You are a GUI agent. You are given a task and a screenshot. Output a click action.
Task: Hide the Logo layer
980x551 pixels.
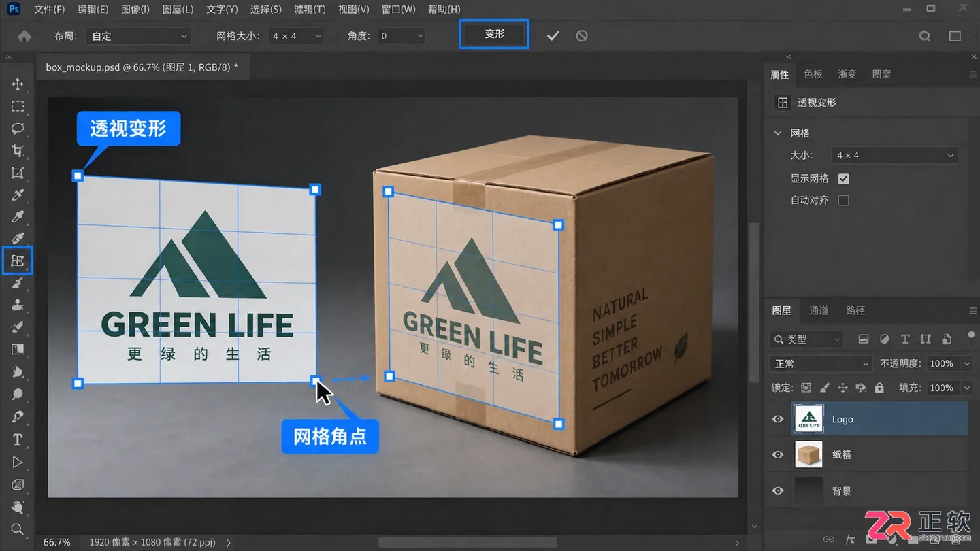click(x=778, y=419)
